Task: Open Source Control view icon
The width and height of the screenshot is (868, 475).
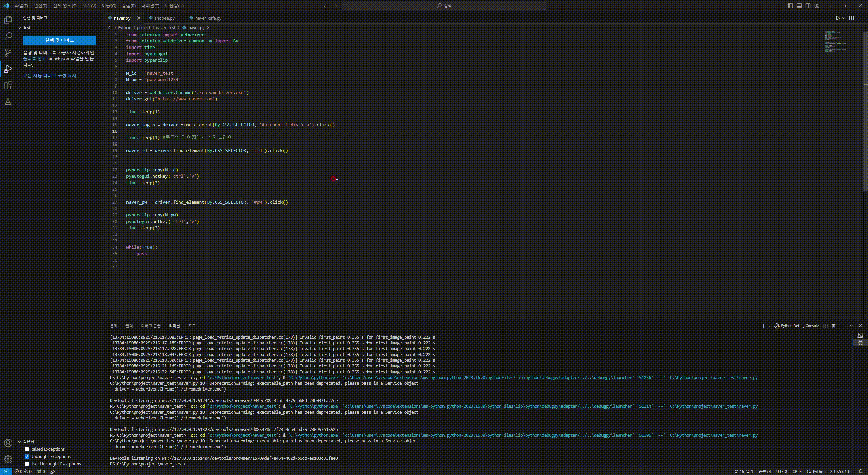Action: click(8, 52)
